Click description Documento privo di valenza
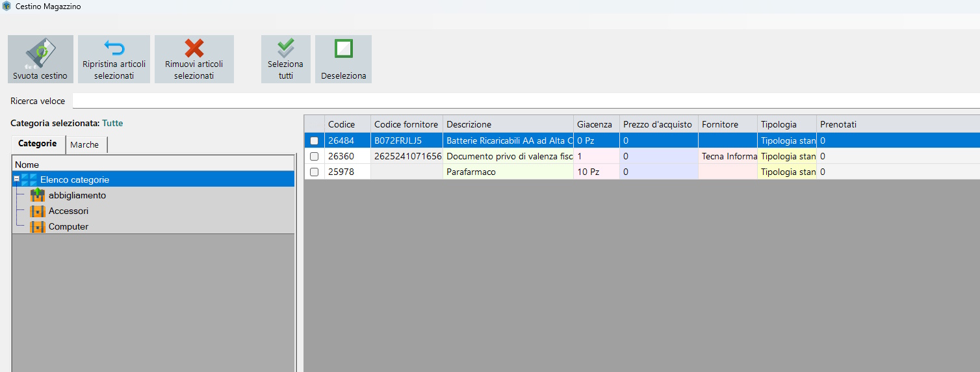The image size is (980, 372). [508, 156]
